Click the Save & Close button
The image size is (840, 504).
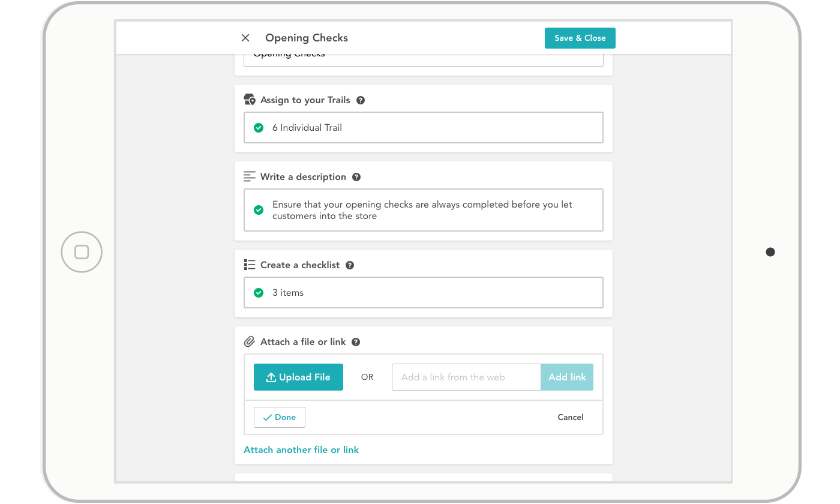pyautogui.click(x=580, y=38)
